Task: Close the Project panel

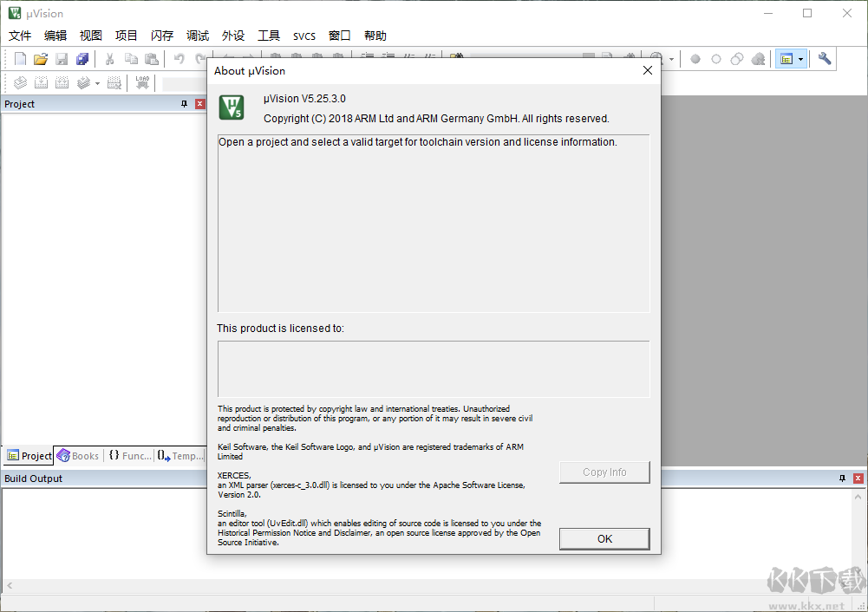Action: pos(199,104)
